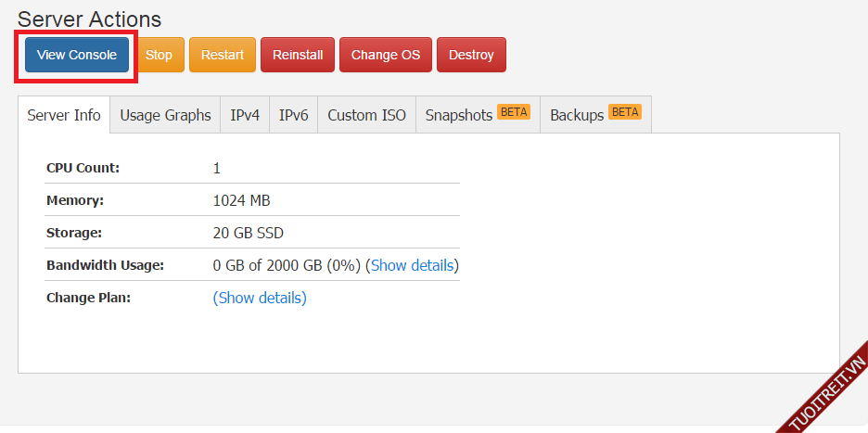Switch to the Snapshots tab

459,115
